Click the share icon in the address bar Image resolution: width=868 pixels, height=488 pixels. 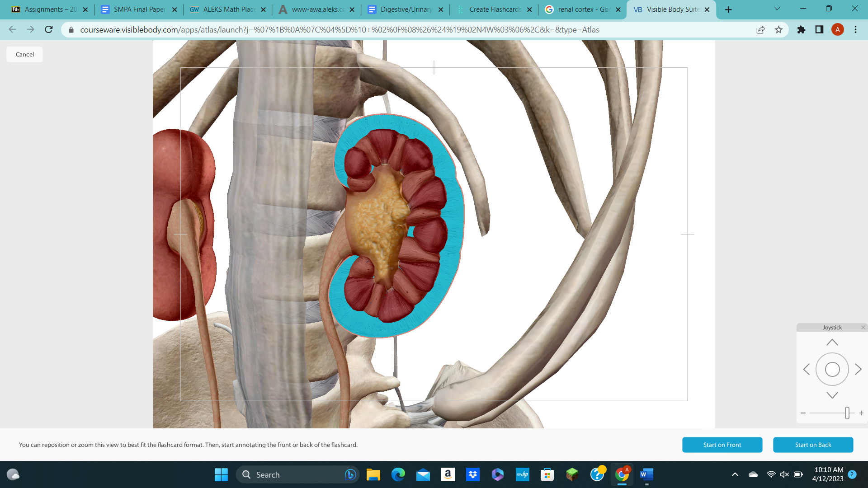pos(761,29)
